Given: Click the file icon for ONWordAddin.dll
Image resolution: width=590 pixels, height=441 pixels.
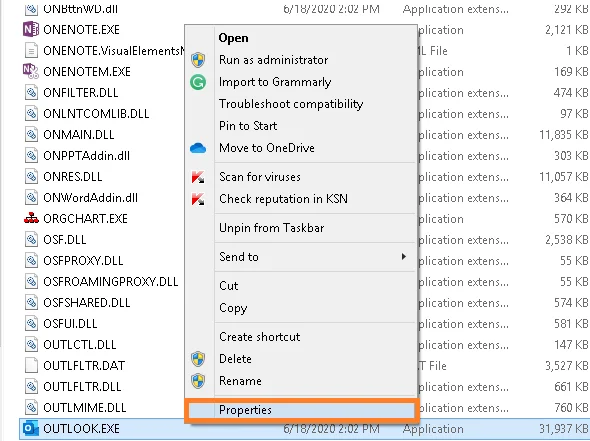Looking at the screenshot, I should tap(31, 198).
